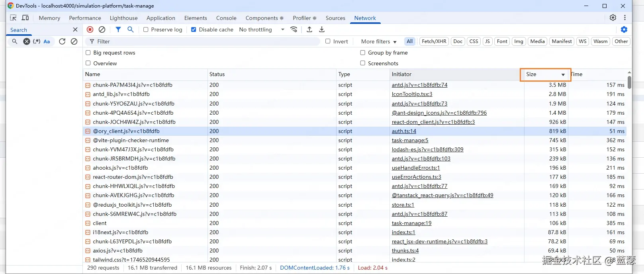
Task: Uncheck Disable cache
Action: (194, 29)
